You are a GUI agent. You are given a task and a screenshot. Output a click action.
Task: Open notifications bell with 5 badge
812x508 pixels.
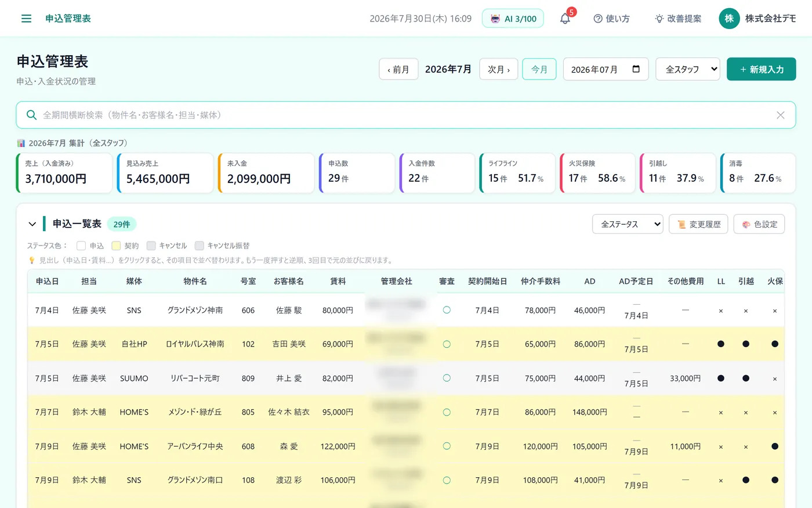tap(565, 19)
